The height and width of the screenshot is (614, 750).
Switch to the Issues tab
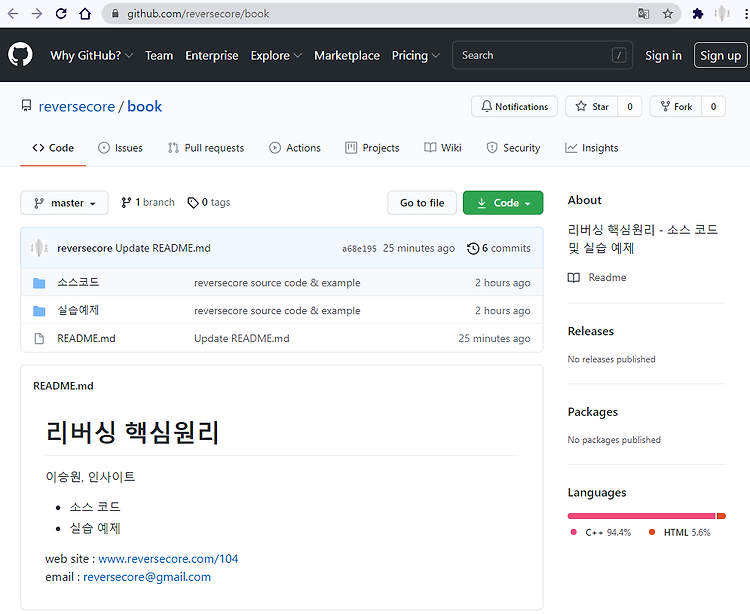(x=121, y=148)
